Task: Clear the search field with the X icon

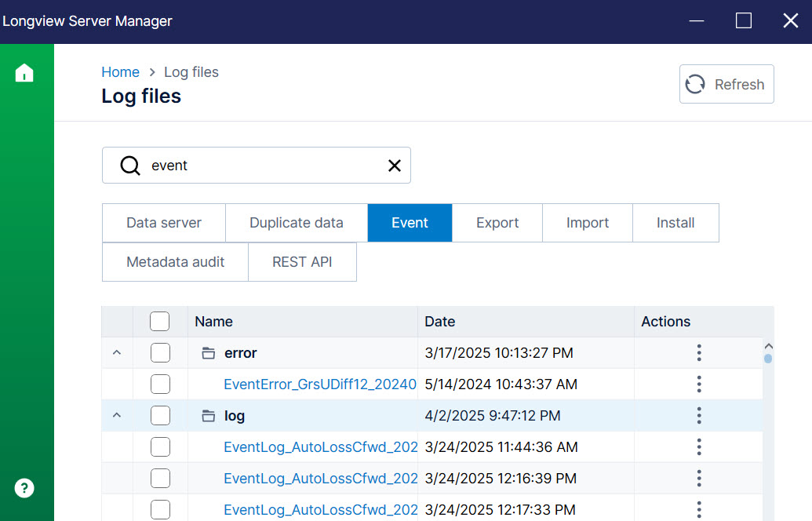Action: pos(394,165)
